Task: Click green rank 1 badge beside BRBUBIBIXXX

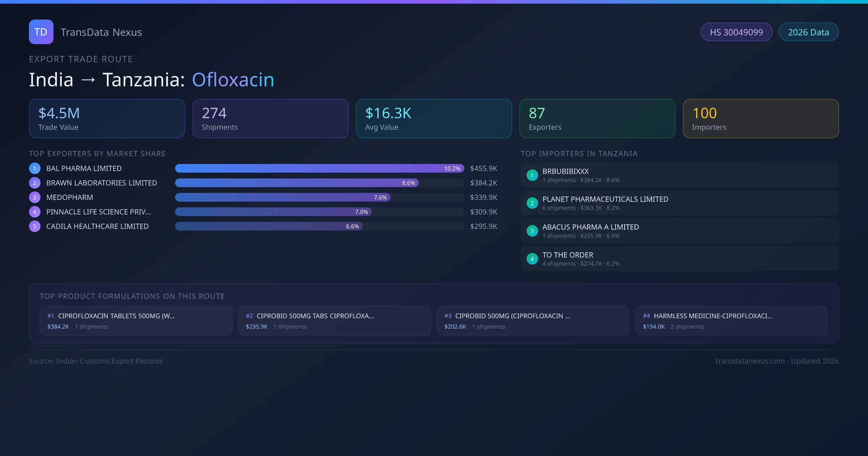Action: pyautogui.click(x=532, y=175)
